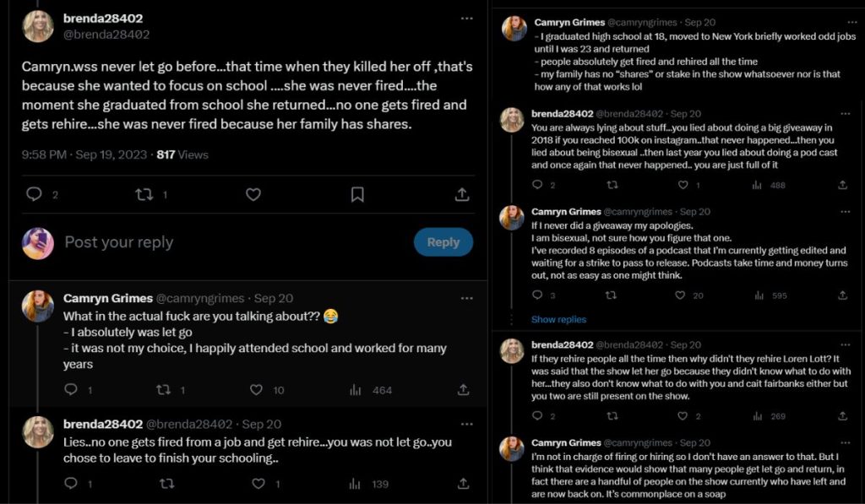This screenshot has width=865, height=504.
Task: Share the main post via share icon
Action: point(462,194)
